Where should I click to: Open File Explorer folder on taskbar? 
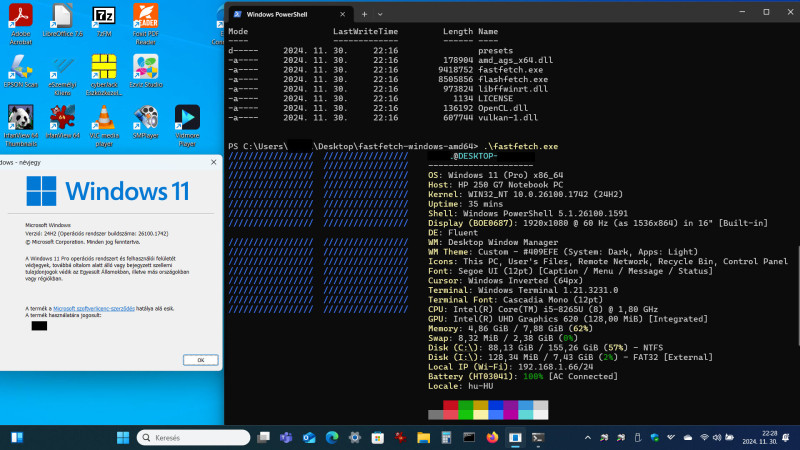[x=423, y=437]
